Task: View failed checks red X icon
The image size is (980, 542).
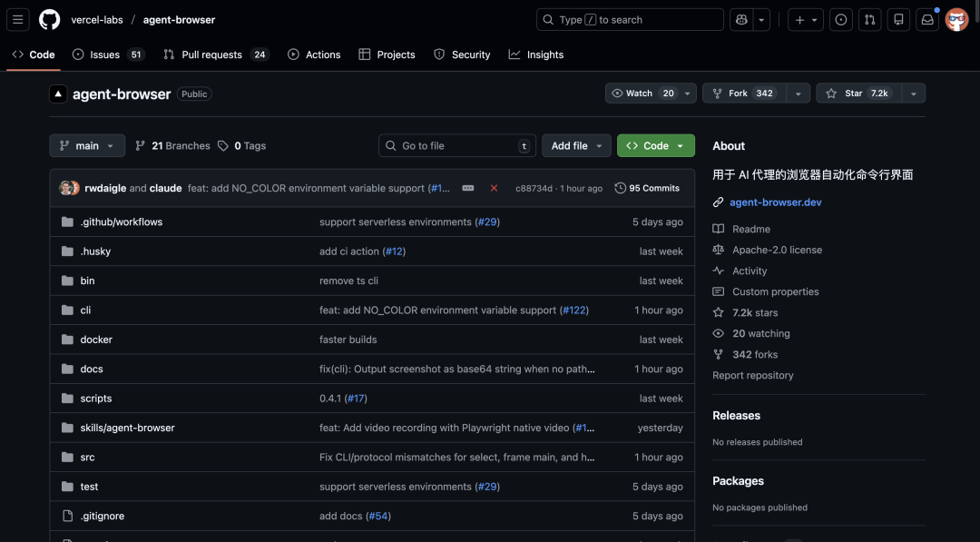Action: (494, 188)
